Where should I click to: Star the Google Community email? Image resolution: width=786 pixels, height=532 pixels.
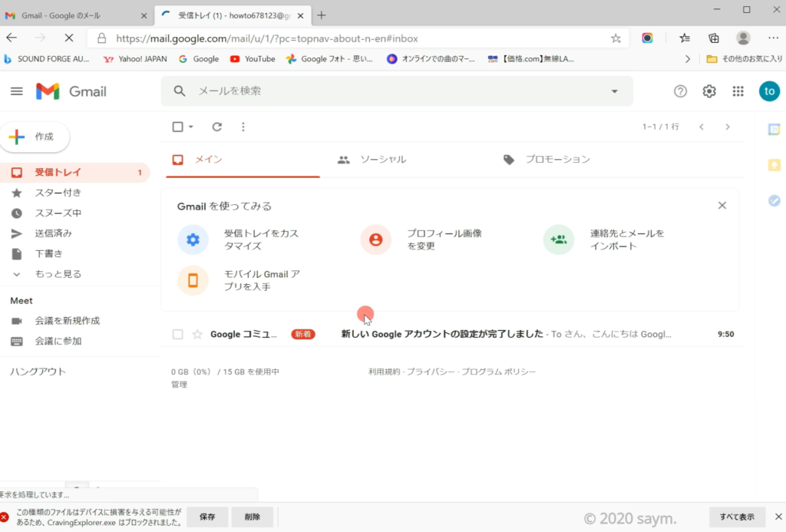197,335
